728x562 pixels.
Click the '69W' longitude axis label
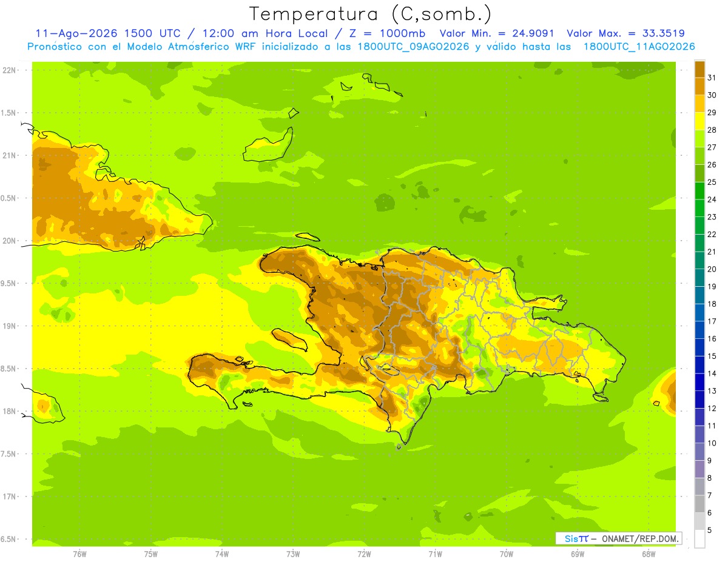tap(578, 554)
